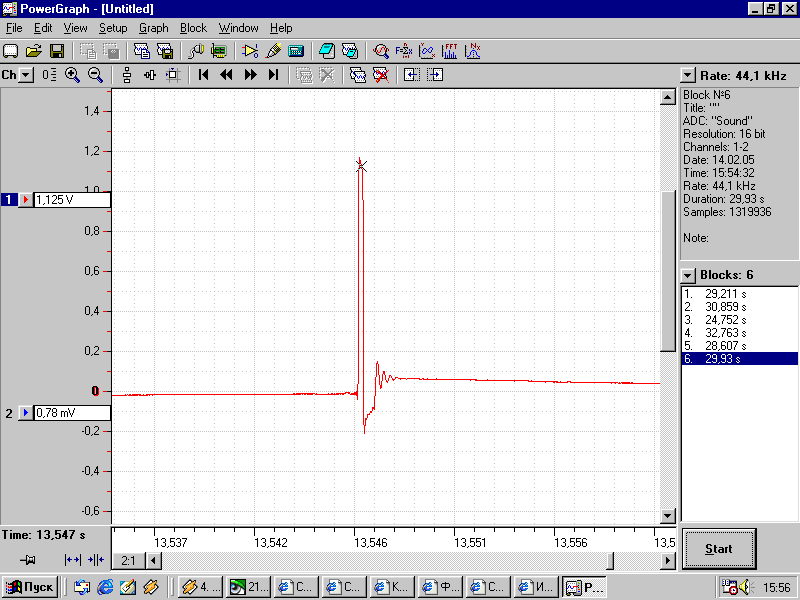Open the formula sum (F=Σx) tool
800x600 pixels.
404,51
